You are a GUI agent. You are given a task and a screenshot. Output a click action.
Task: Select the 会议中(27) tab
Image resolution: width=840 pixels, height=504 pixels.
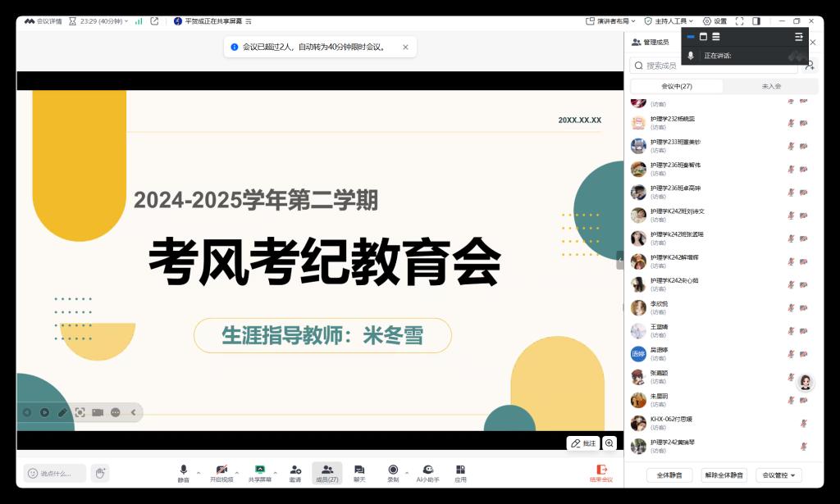coord(677,86)
